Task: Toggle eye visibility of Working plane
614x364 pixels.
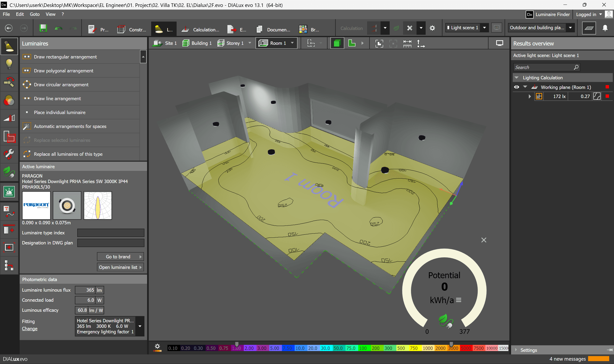Action: coord(517,87)
